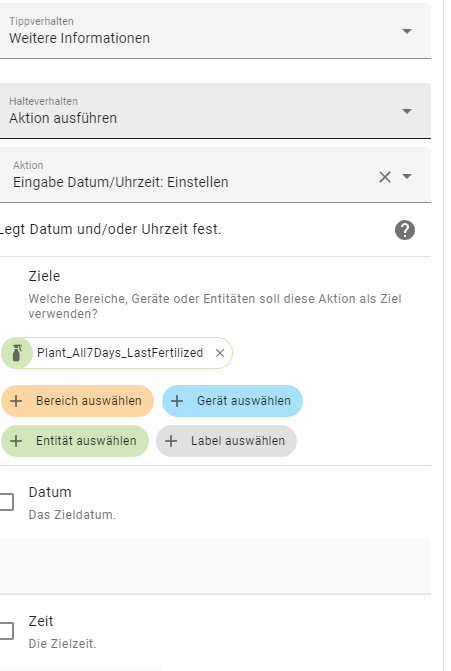Remove the Plant_All7Days_LastFertilized chip
The width and height of the screenshot is (451, 671).
pyautogui.click(x=220, y=353)
